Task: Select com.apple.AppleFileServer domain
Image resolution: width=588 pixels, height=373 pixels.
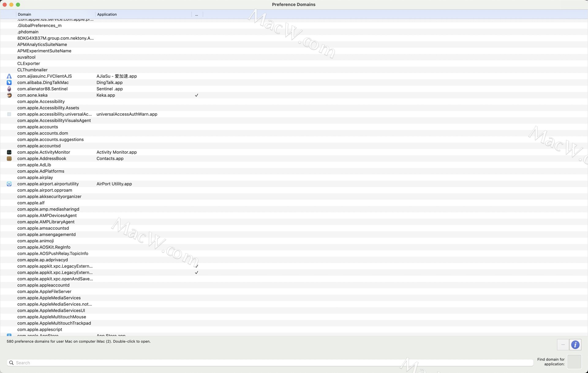Action: [x=44, y=291]
